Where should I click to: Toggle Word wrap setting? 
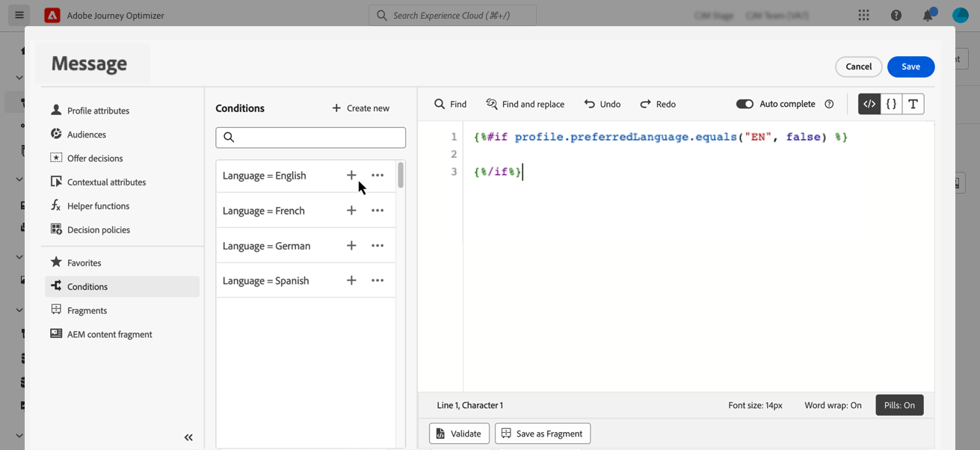(x=833, y=405)
